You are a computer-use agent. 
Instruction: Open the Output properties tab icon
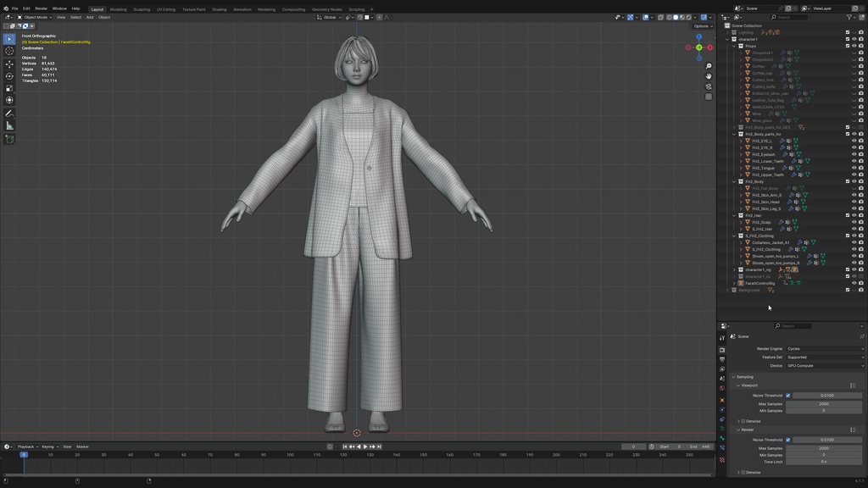point(722,359)
